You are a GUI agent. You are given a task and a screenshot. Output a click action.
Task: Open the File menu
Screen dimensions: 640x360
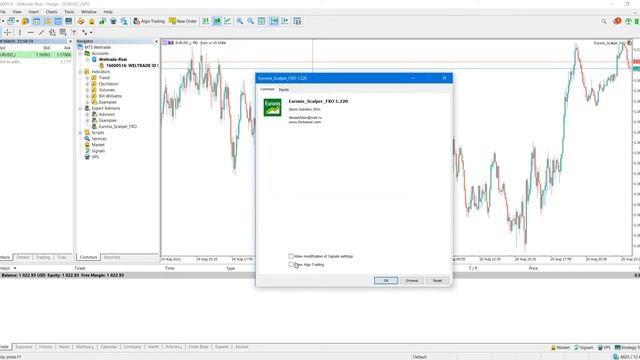[2, 12]
